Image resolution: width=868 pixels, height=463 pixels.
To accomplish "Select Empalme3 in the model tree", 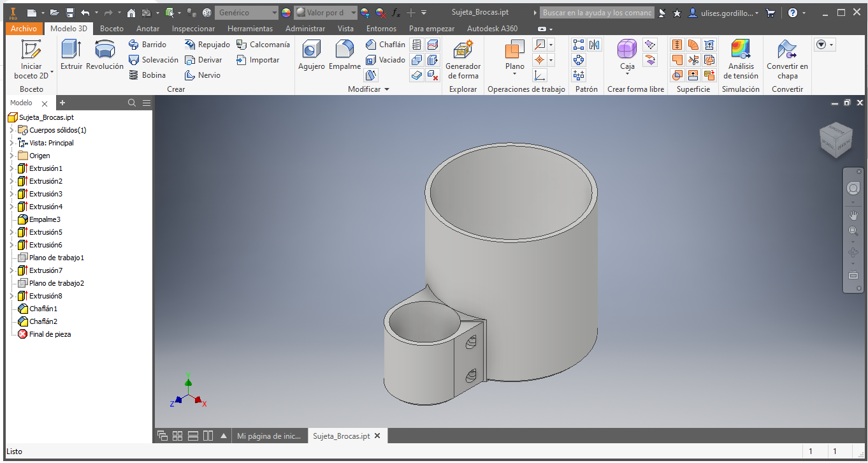I will click(40, 219).
